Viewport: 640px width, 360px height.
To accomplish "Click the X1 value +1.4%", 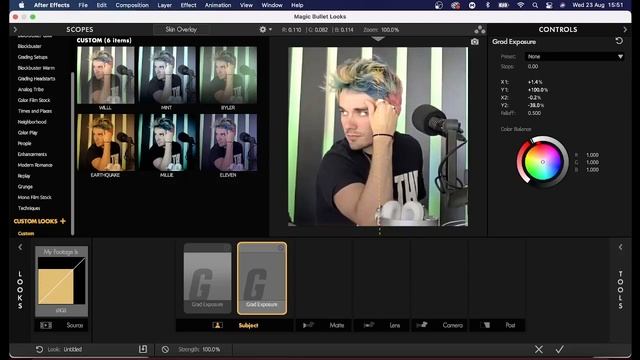I will (x=535, y=82).
